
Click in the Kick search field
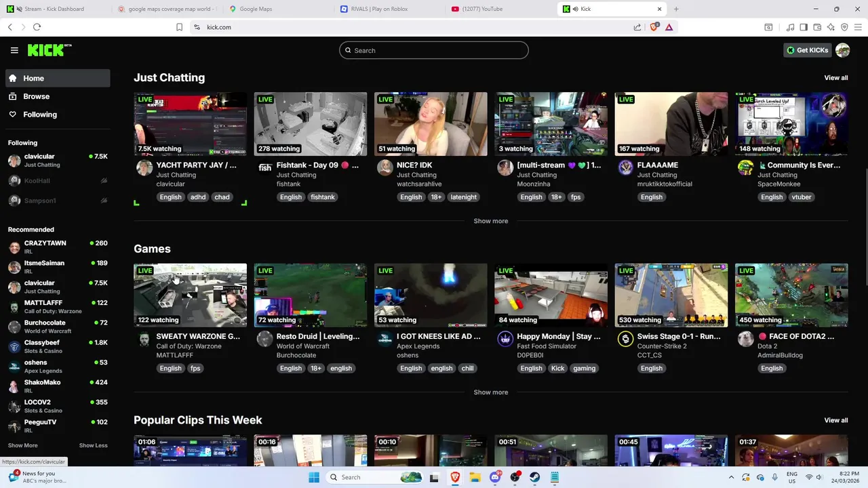434,50
